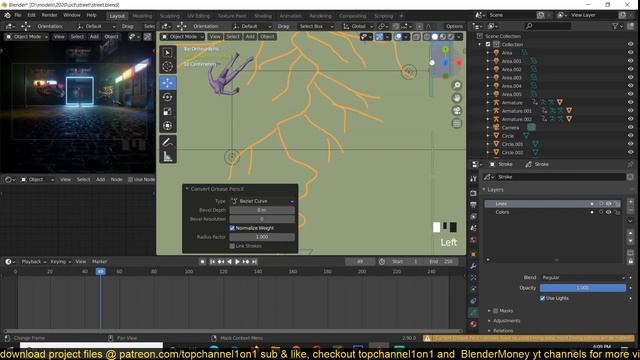Open the Object Mode dropdown in 3D viewport

pos(182,37)
